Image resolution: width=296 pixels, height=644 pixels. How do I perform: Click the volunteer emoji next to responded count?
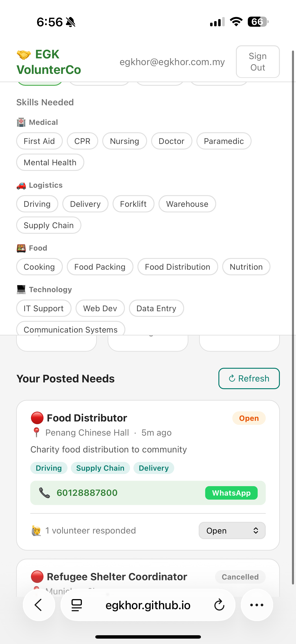[36, 531]
